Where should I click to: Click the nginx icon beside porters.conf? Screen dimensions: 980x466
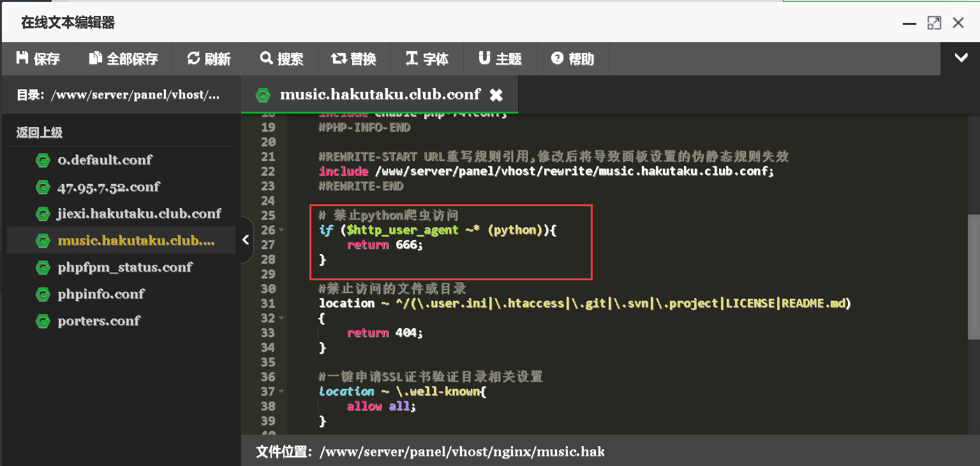tap(43, 321)
